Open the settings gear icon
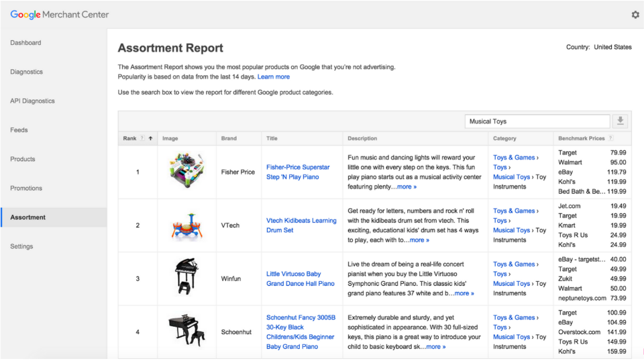The width and height of the screenshot is (644, 361). coord(635,15)
